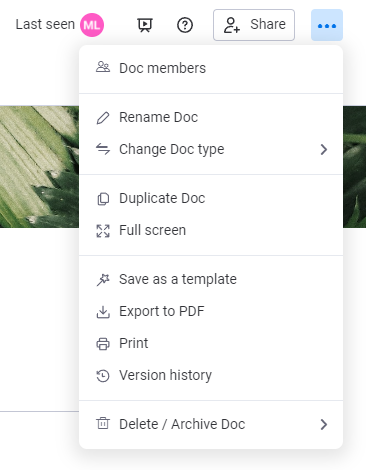
Task: Open presentation mode icon
Action: (145, 25)
